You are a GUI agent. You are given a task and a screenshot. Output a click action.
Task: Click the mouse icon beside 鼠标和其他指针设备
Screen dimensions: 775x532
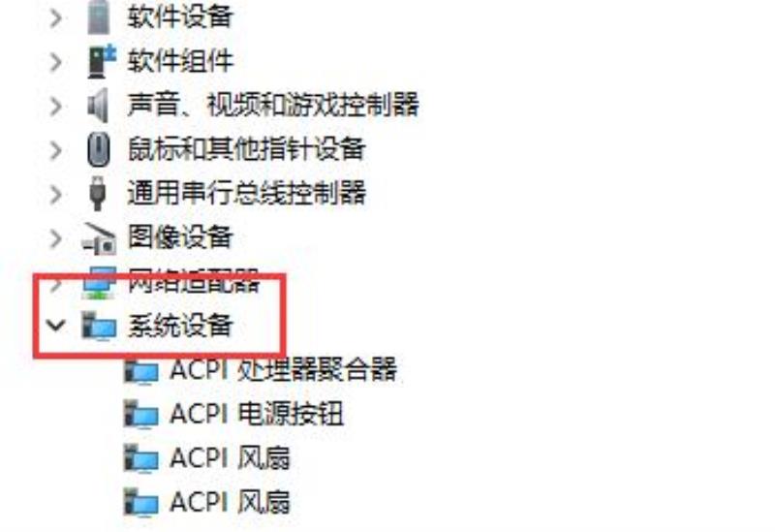(x=99, y=149)
